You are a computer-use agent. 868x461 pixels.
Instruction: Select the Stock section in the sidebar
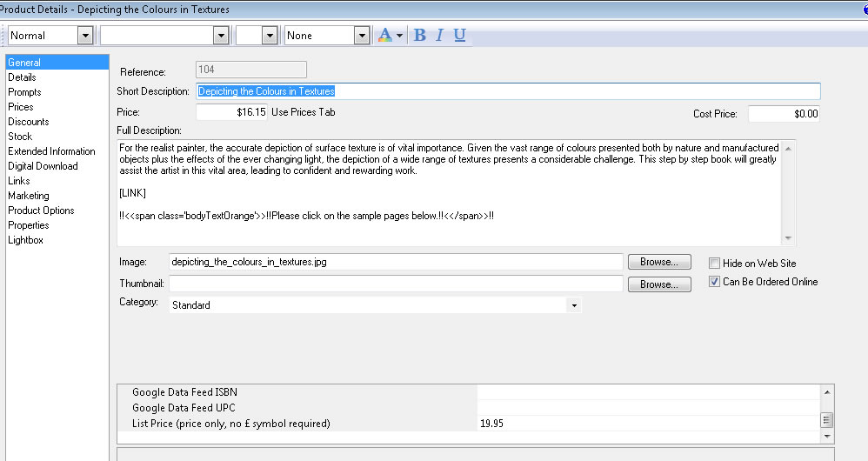pyautogui.click(x=20, y=137)
